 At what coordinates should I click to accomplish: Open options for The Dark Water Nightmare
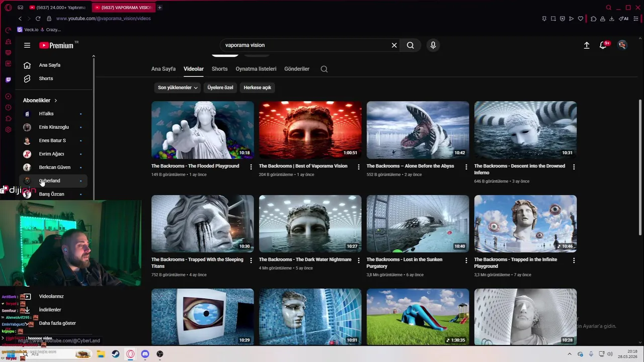click(359, 260)
